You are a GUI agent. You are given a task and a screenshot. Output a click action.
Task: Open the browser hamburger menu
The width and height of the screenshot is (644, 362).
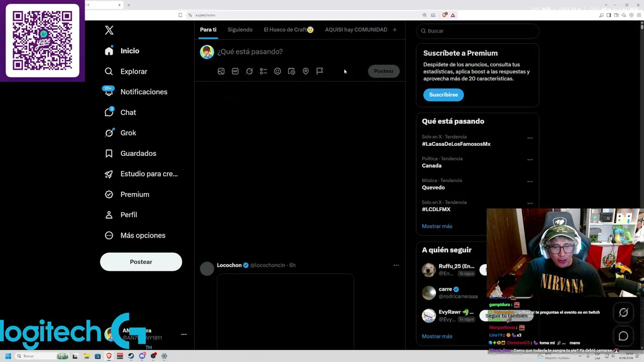639,15
